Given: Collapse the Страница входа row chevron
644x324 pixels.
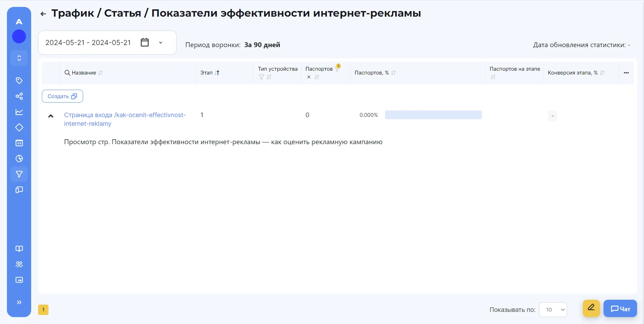Looking at the screenshot, I should [x=51, y=116].
